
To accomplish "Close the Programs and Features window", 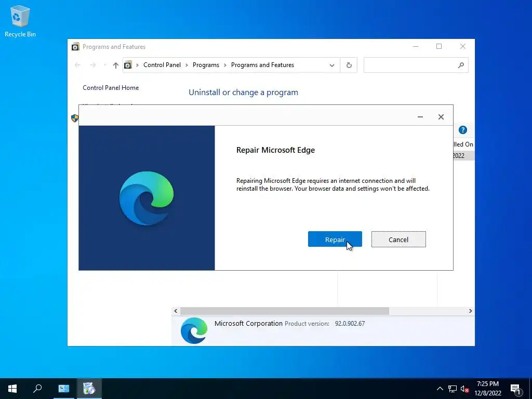I will 463,46.
